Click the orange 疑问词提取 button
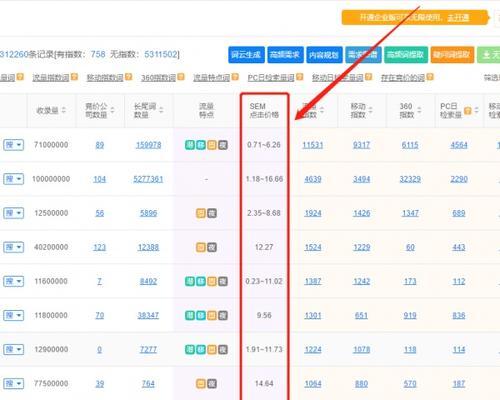 click(452, 55)
